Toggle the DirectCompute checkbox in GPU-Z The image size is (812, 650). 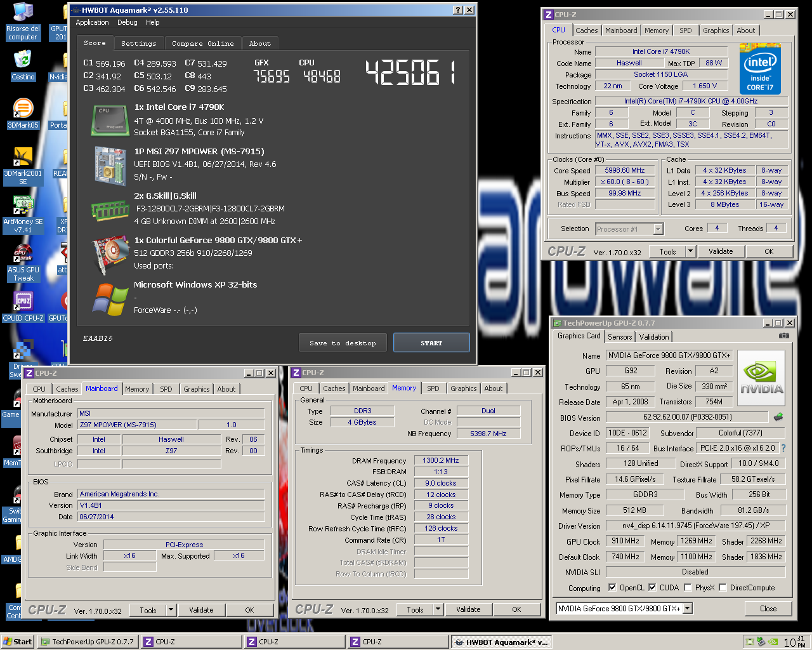coord(723,587)
